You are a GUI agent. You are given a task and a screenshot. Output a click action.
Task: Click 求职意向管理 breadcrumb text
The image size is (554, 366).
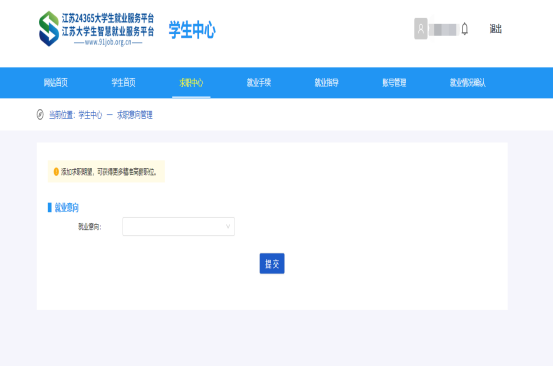(x=135, y=115)
